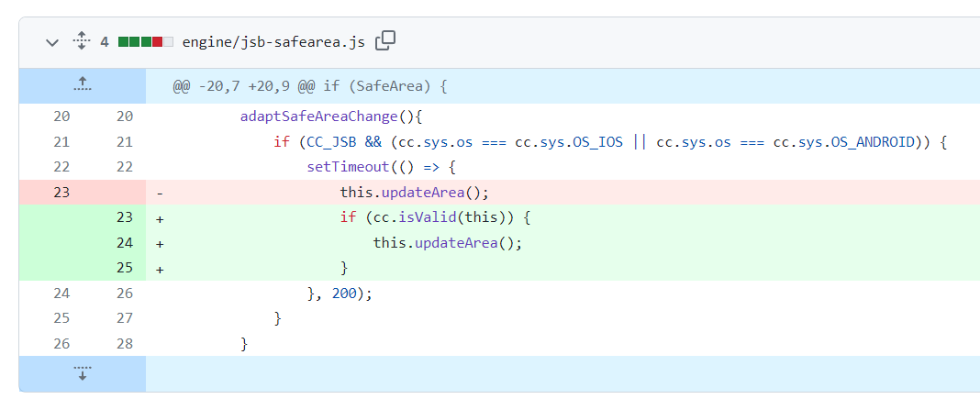This screenshot has height=410, width=980.
Task: Click old line number 21
Action: [x=61, y=142]
